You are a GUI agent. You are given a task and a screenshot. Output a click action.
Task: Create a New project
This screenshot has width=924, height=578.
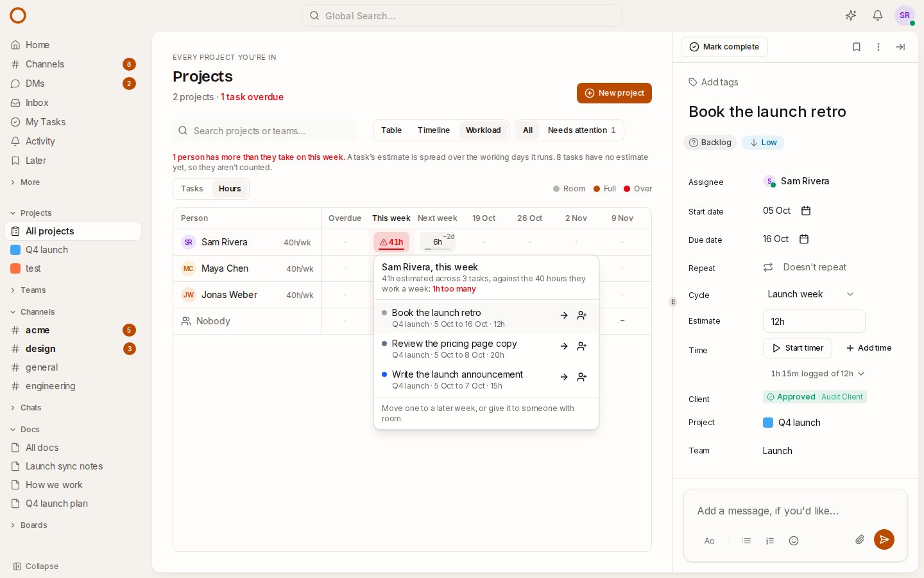(x=614, y=93)
